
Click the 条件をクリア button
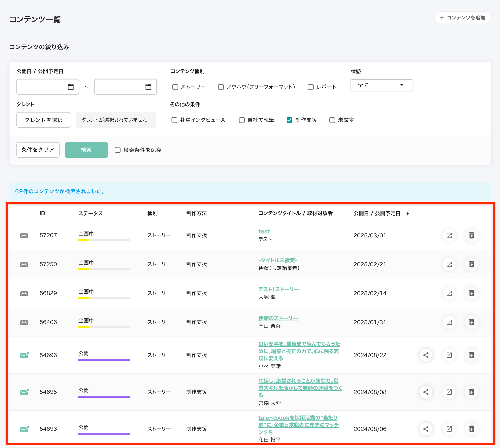click(x=38, y=150)
